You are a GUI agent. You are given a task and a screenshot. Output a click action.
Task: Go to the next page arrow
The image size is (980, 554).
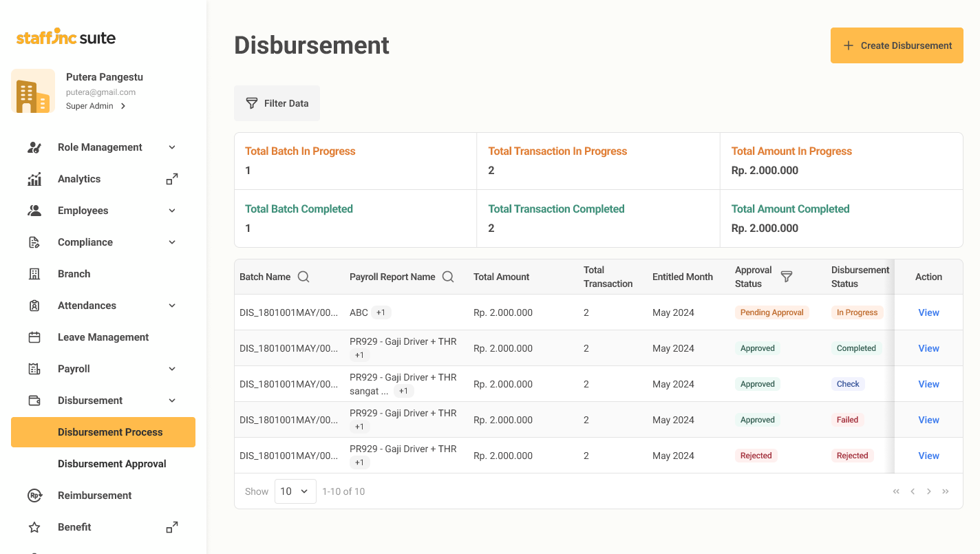(x=929, y=491)
